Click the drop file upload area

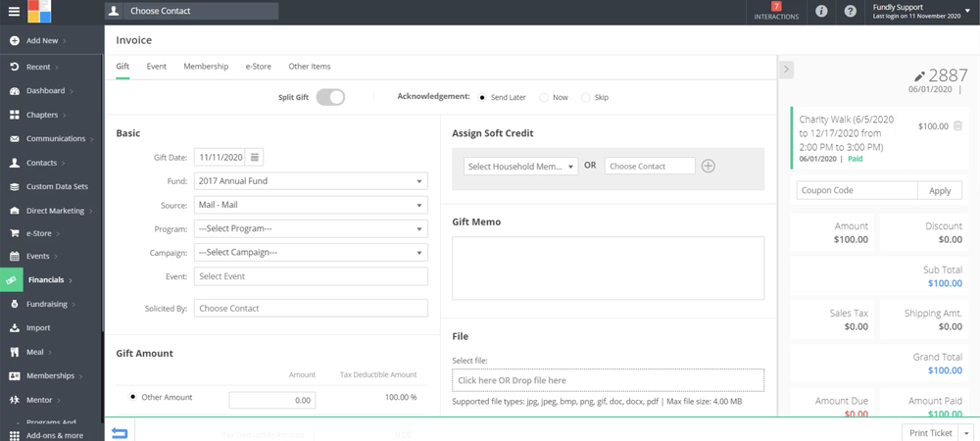pyautogui.click(x=608, y=380)
